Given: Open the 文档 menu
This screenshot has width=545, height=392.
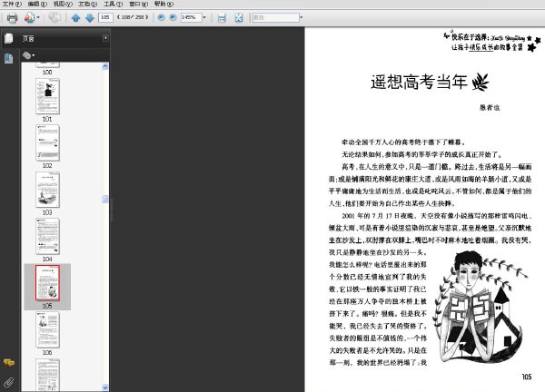Looking at the screenshot, I should point(87,4).
